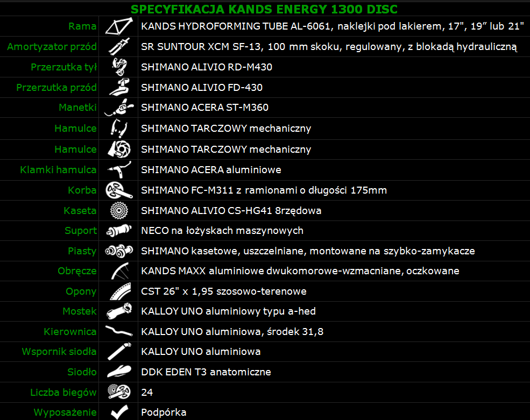The width and height of the screenshot is (530, 420).
Task: Click the SHIMANO ALIVIO FD-430 value
Action: coord(202,88)
